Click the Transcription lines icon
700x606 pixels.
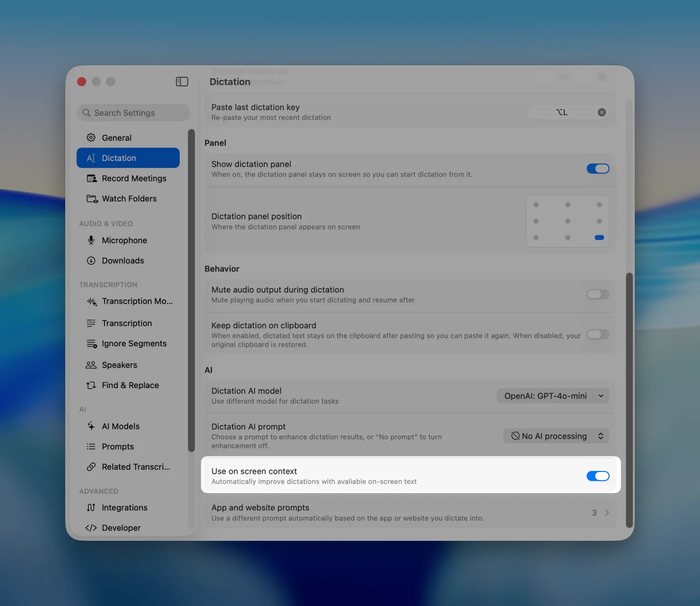pos(91,323)
